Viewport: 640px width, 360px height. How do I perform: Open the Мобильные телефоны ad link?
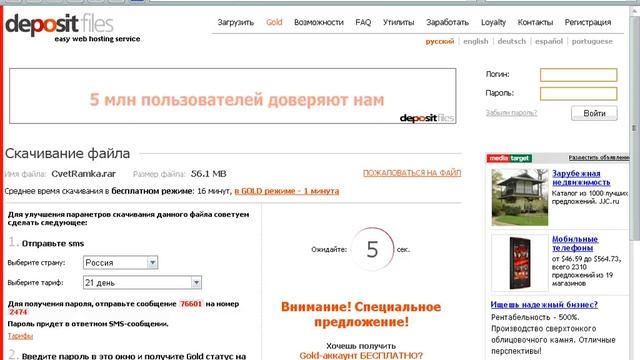[575, 244]
